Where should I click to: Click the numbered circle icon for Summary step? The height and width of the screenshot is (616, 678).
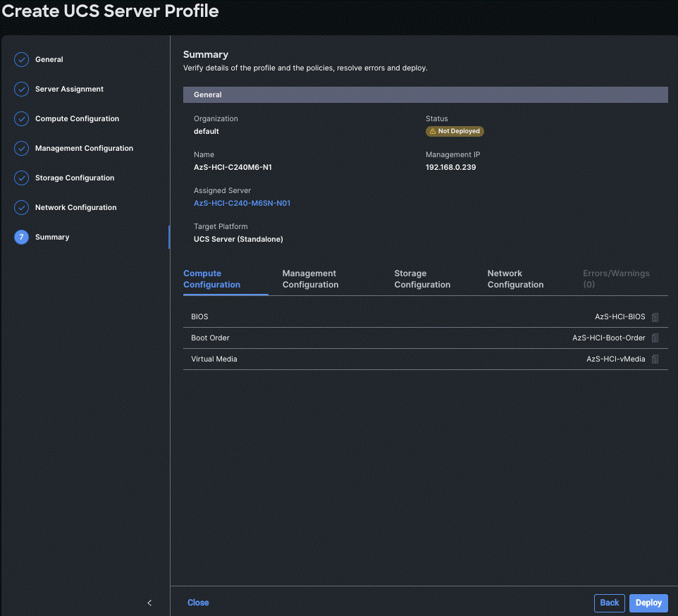pos(21,237)
